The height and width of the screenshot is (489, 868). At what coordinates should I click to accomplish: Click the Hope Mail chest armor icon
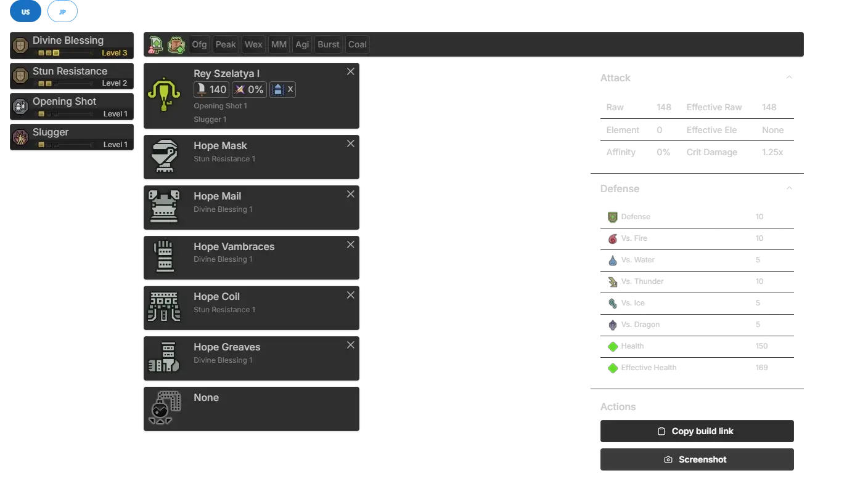click(x=164, y=207)
